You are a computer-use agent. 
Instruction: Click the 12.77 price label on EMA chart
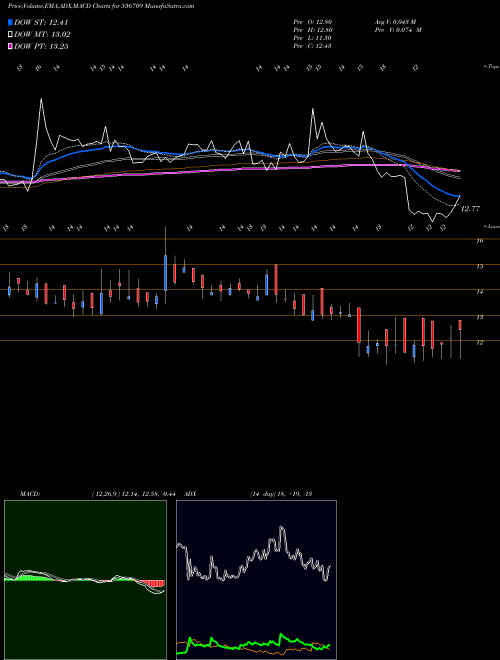tap(471, 209)
